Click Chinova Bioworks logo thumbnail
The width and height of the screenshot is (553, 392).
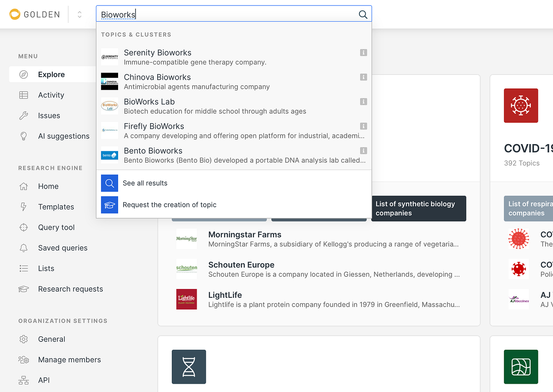(109, 81)
